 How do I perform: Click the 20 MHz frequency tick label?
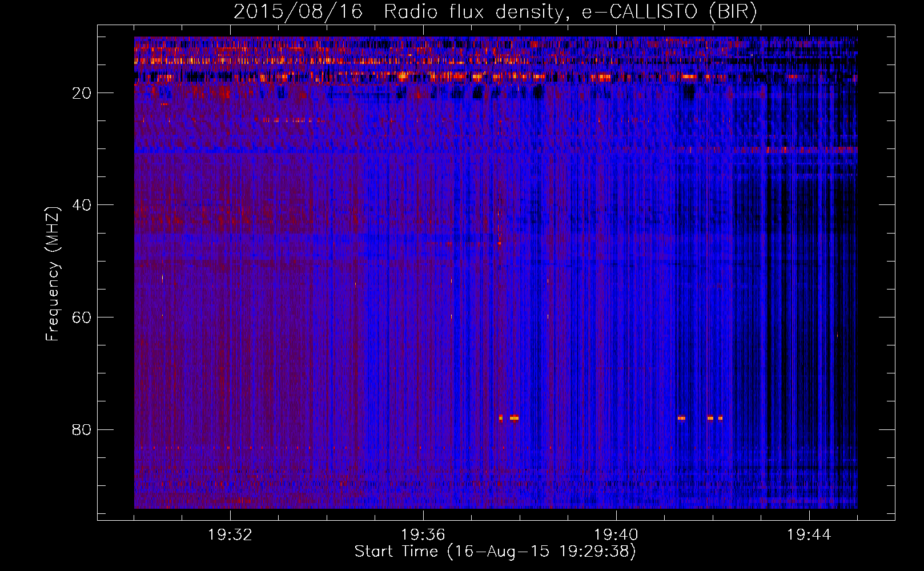point(82,93)
